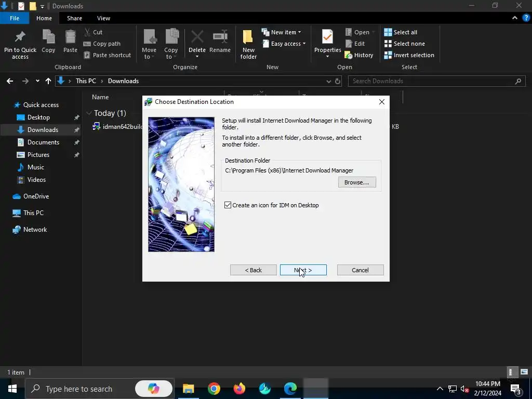
Task: Click the Copy ribbon icon
Action: (48, 41)
